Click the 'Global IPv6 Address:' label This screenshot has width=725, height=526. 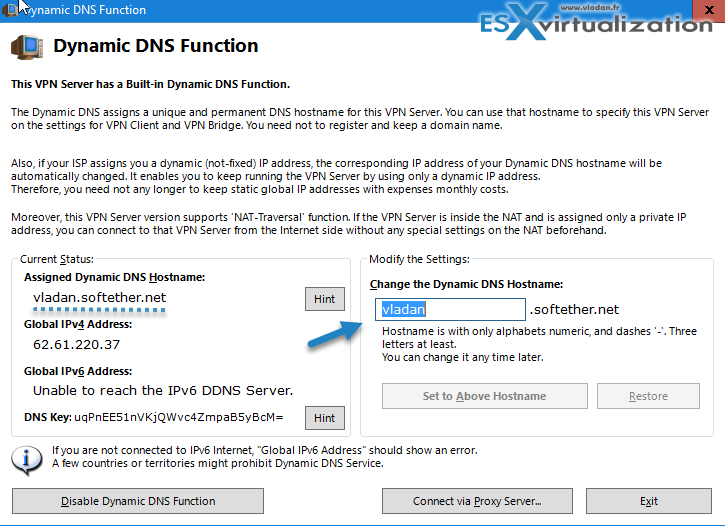pyautogui.click(x=78, y=372)
